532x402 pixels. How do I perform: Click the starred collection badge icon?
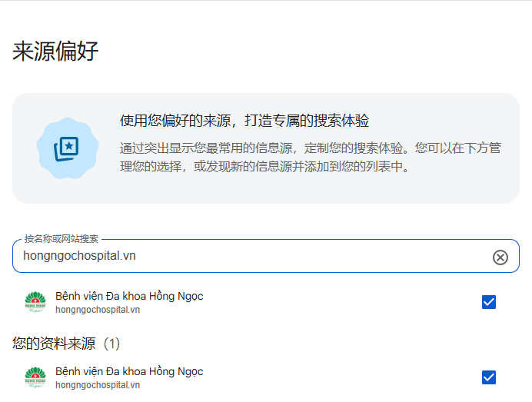tap(68, 148)
